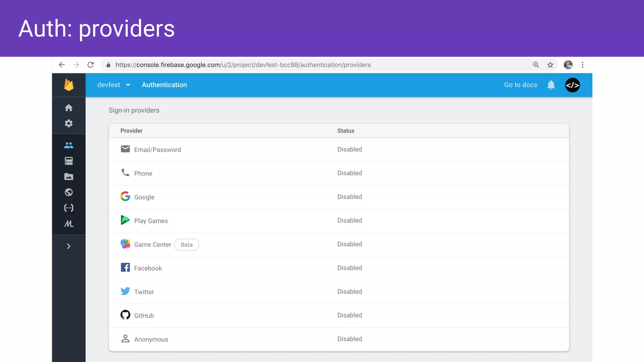
Task: Open the Functions brackets icon in sidebar
Action: click(69, 208)
